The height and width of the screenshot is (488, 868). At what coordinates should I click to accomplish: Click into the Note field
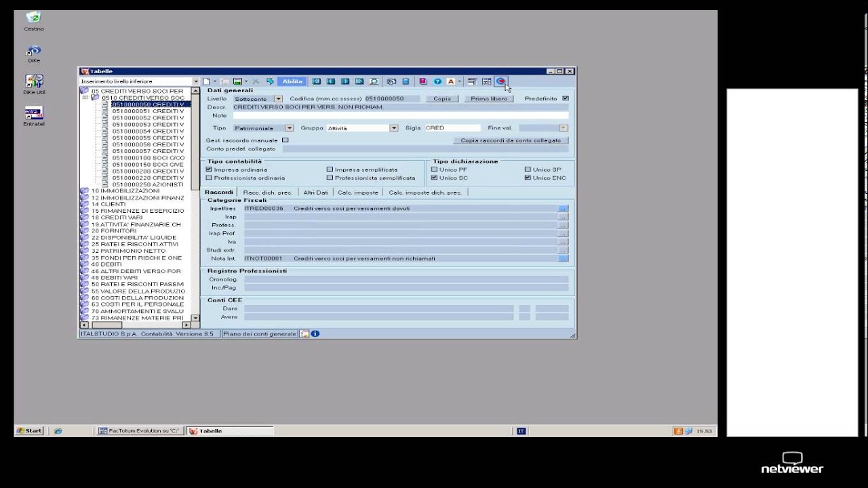[400, 116]
